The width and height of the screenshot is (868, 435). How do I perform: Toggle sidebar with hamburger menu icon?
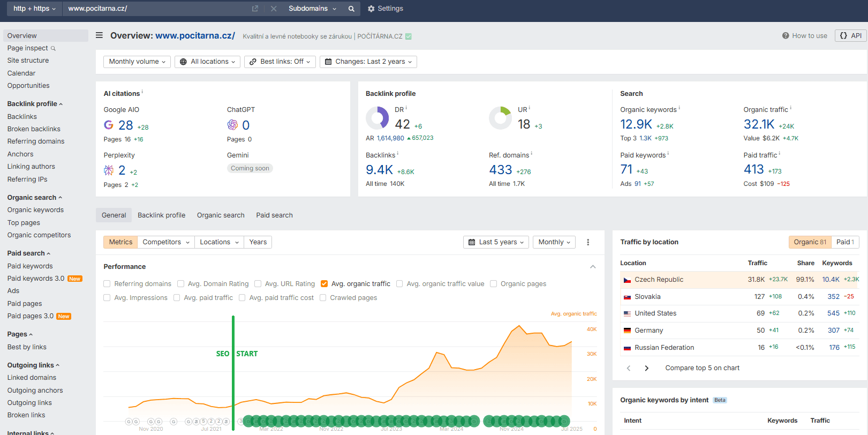coord(99,35)
